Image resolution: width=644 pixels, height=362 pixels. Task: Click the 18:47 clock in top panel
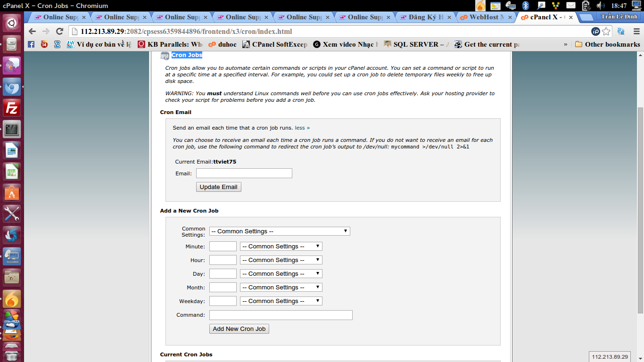pyautogui.click(x=619, y=6)
